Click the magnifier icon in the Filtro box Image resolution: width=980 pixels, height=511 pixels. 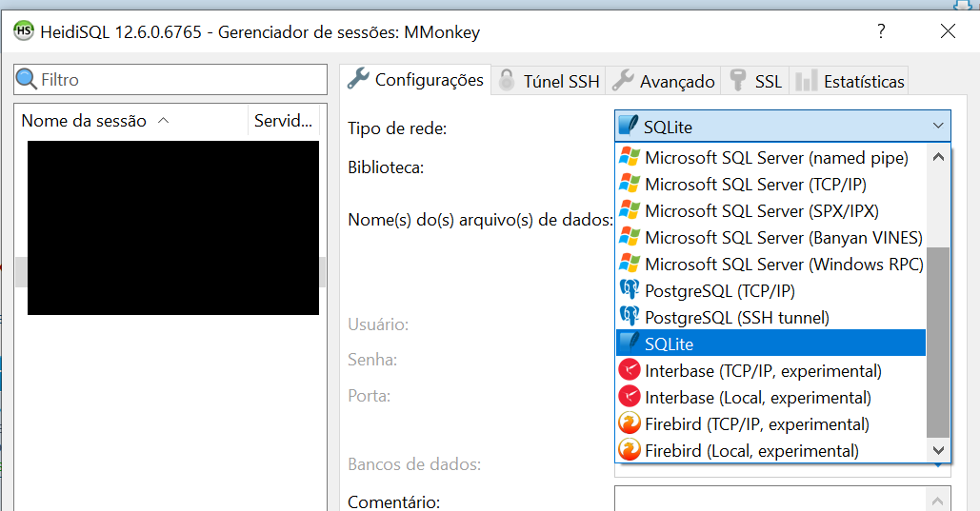(27, 79)
